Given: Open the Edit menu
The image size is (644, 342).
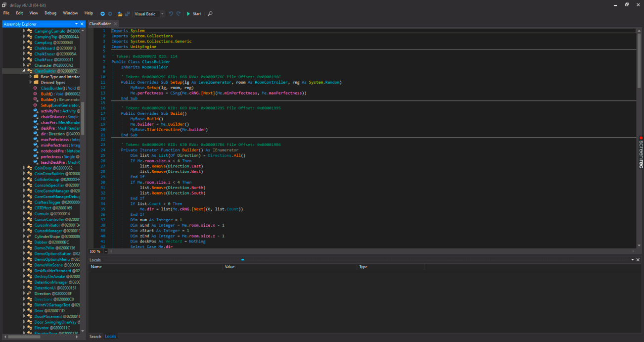Looking at the screenshot, I should [19, 13].
